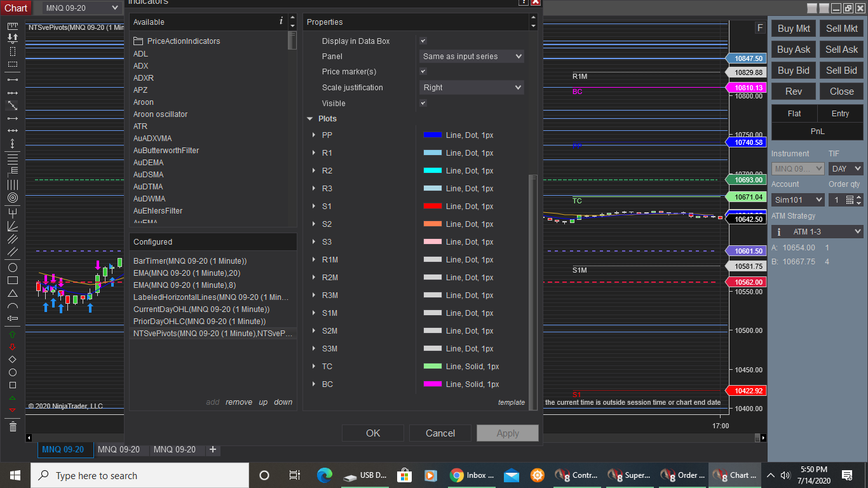Switch to the second MNQ 09-20 tab
The width and height of the screenshot is (868, 488).
click(x=119, y=449)
